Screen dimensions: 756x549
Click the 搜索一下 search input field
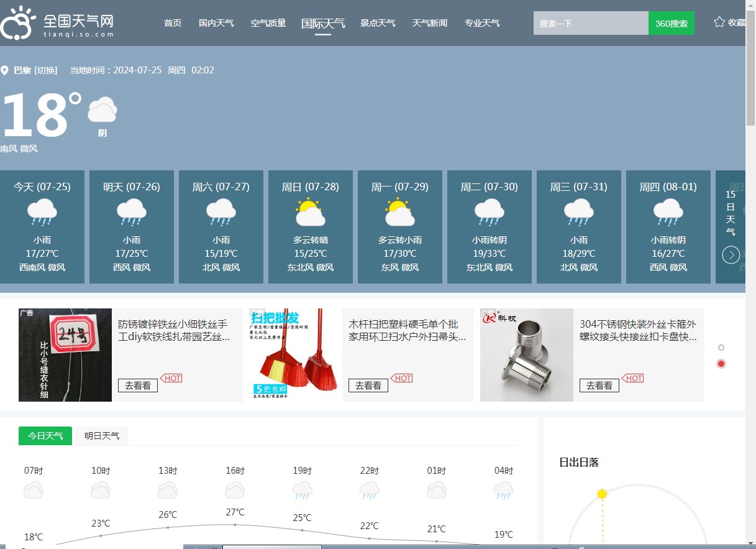click(590, 23)
